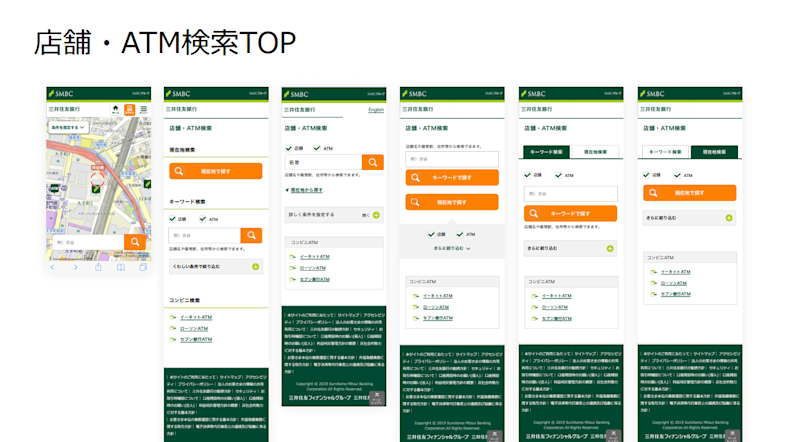Image resolution: width=790 pixels, height=442 pixels.
Task: Focus keyword input under キーワード検索 heading
Action: click(x=205, y=235)
